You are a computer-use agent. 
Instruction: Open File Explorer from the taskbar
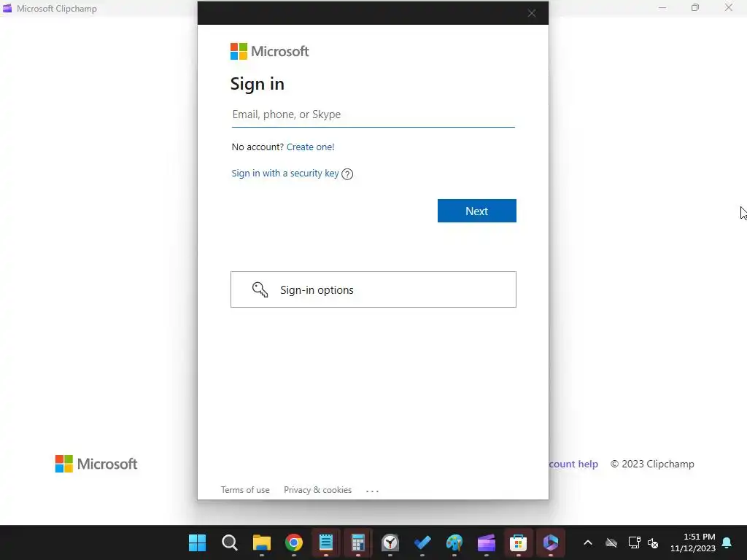click(x=262, y=542)
